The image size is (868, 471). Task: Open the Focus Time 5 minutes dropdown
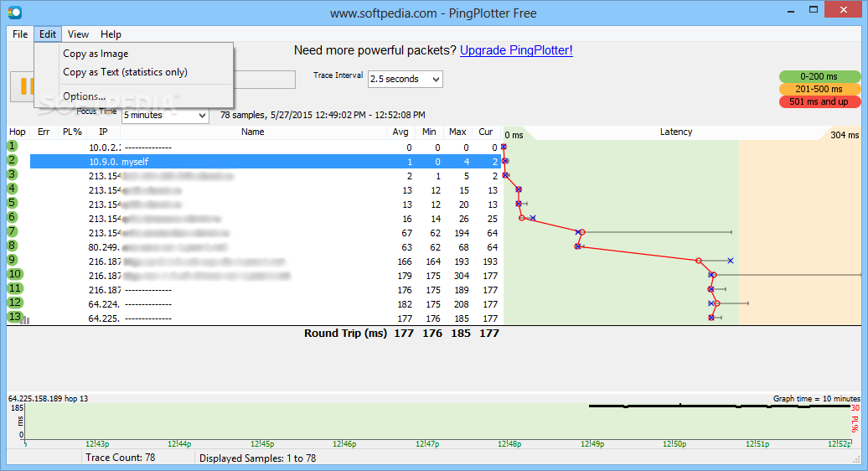pos(165,115)
